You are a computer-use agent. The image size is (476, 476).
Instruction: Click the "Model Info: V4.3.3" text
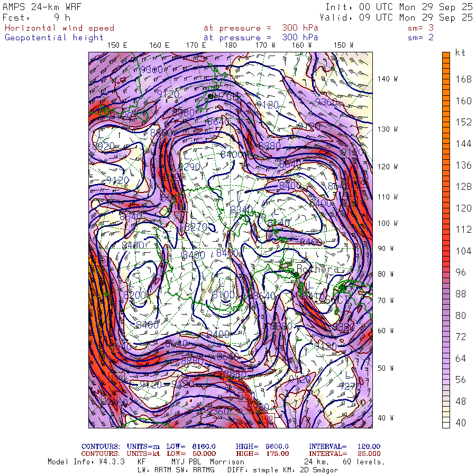tap(86, 462)
